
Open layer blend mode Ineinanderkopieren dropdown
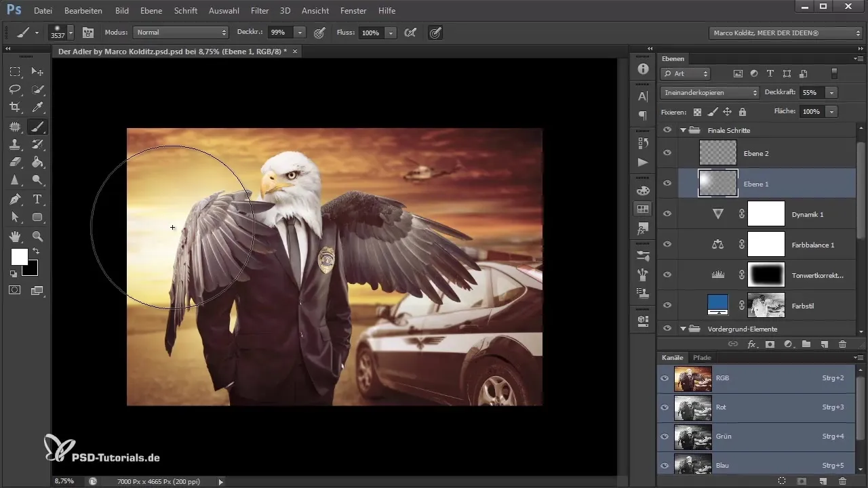coord(710,92)
